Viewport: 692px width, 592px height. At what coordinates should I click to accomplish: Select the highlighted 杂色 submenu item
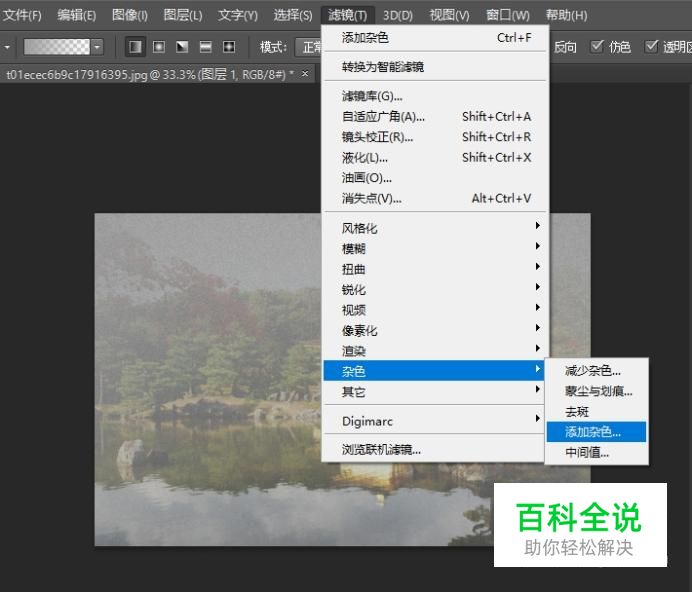[435, 371]
